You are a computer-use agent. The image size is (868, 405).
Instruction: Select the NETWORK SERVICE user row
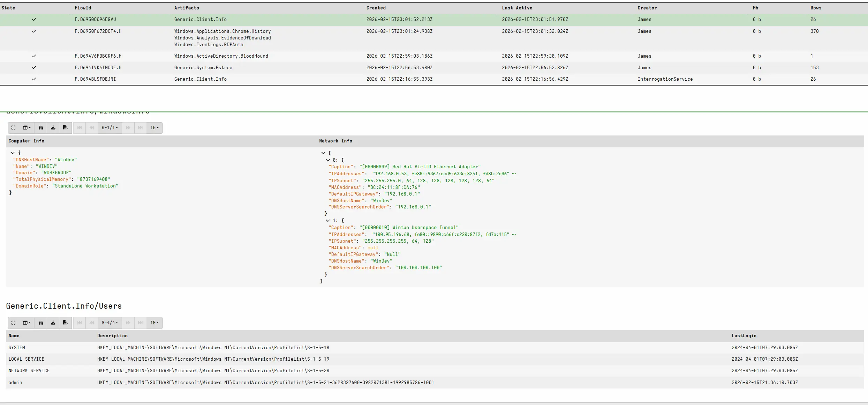coord(435,371)
